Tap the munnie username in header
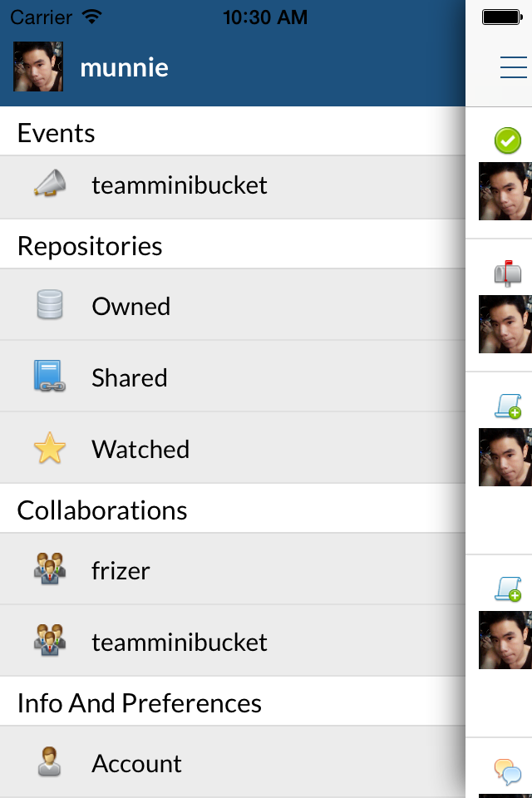 pyautogui.click(x=124, y=67)
